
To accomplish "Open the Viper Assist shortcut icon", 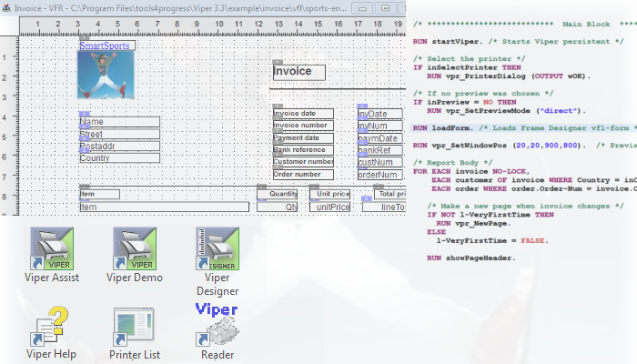I will pos(52,248).
